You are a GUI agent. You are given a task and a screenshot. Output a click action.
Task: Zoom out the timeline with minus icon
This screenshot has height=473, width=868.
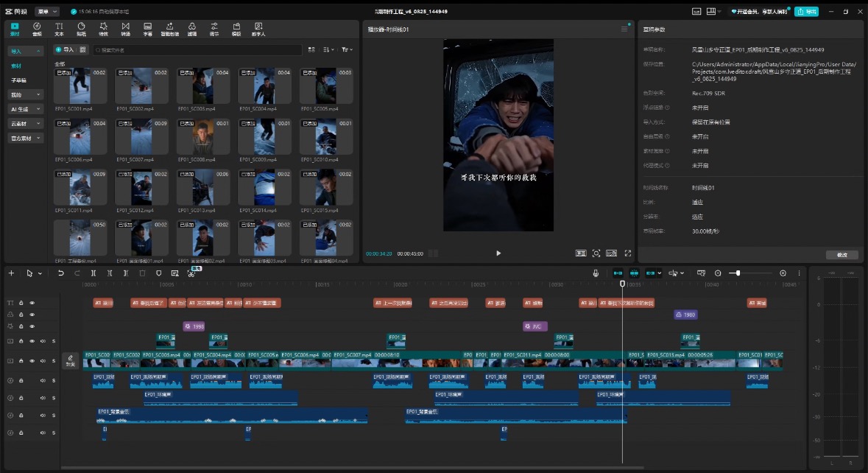tap(718, 273)
